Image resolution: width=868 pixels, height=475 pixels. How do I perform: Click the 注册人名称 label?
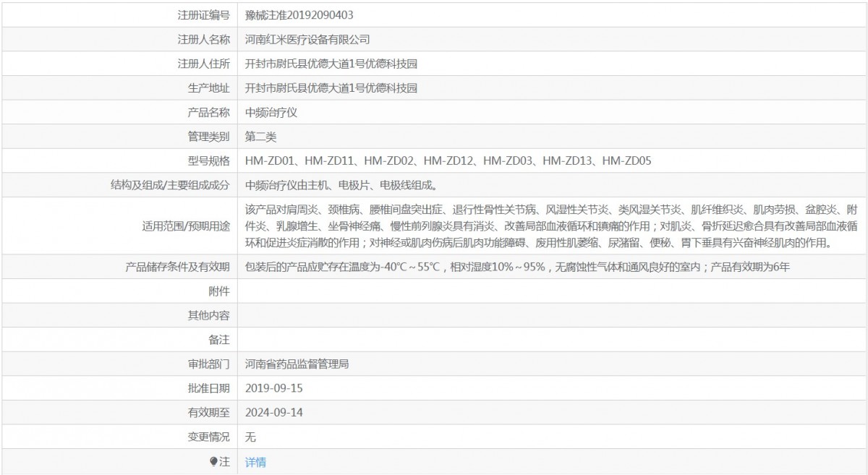pos(203,39)
